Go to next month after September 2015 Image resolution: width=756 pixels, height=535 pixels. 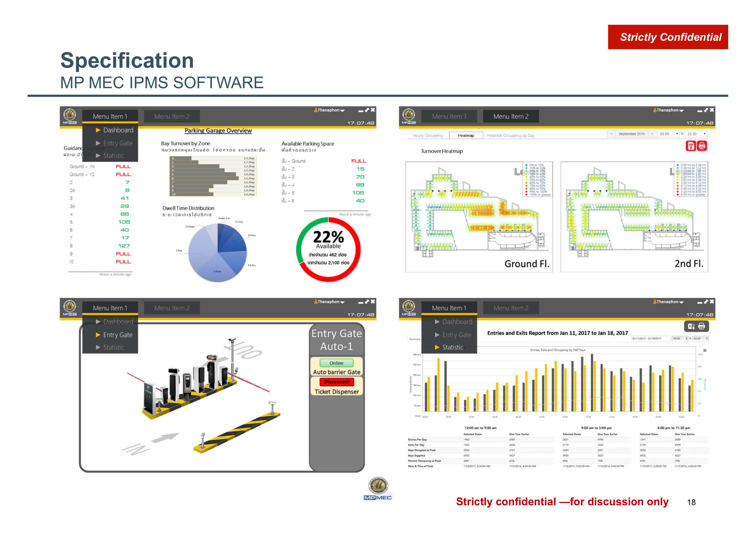652,134
